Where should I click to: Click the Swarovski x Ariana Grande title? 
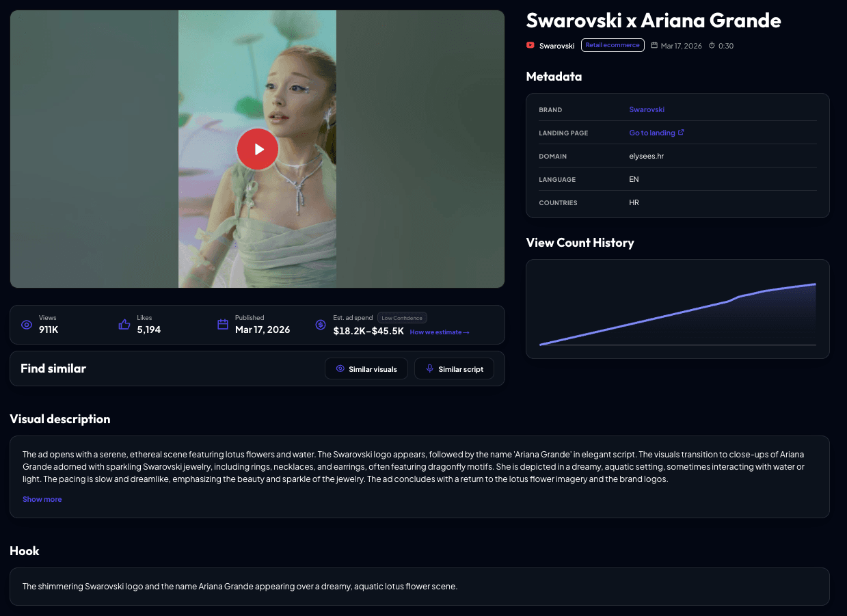tap(654, 21)
